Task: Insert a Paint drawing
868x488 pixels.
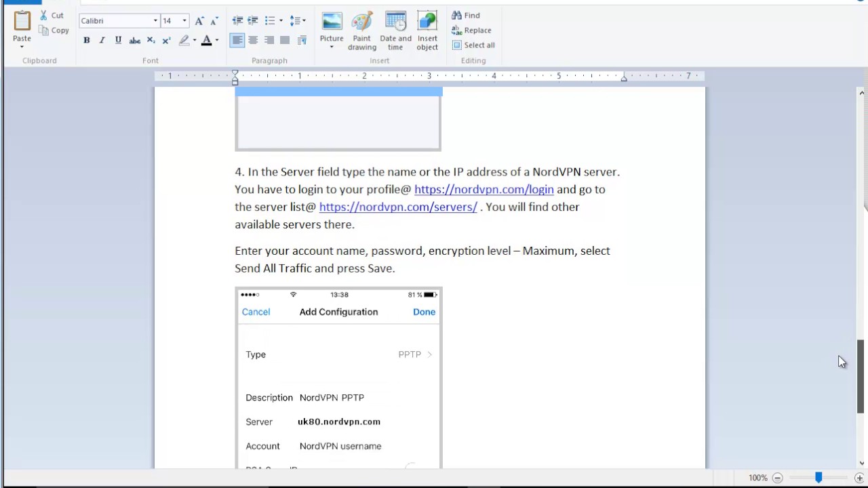Action: pyautogui.click(x=362, y=30)
